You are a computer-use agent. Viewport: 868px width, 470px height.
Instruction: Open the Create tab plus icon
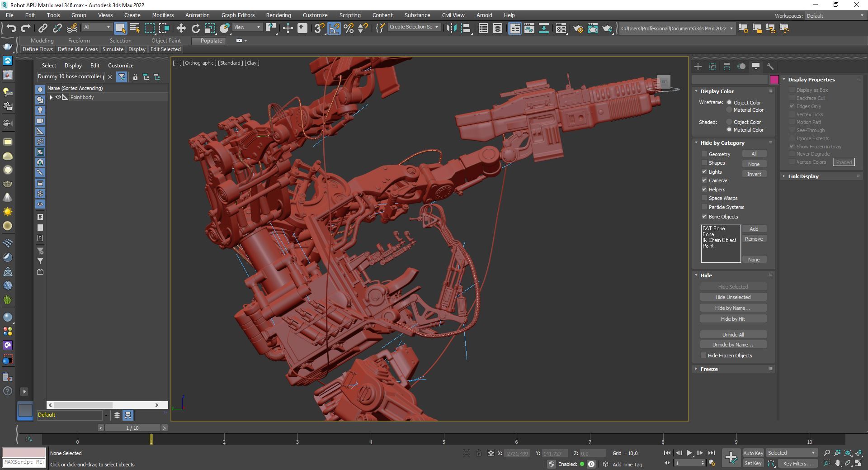(698, 66)
